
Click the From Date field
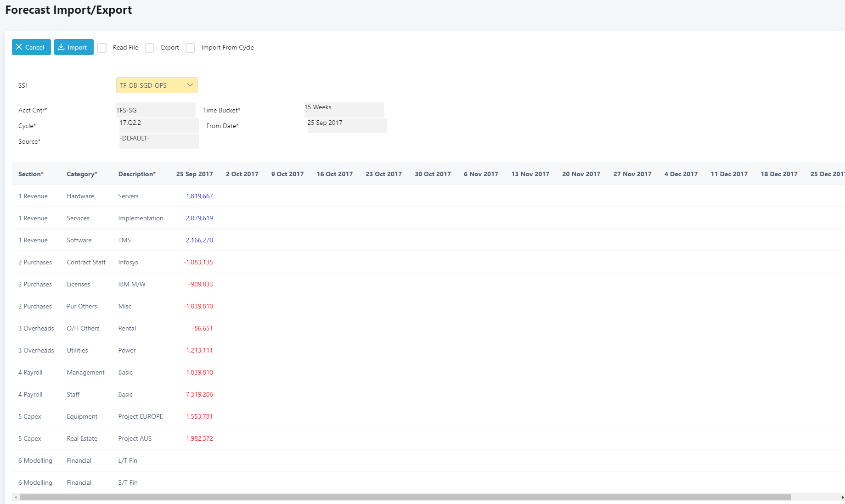coord(347,125)
